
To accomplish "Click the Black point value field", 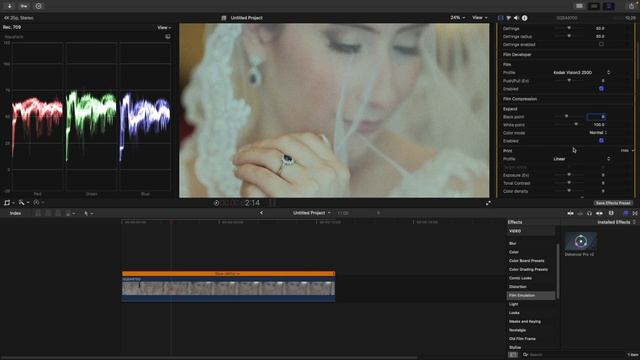I will tap(596, 117).
